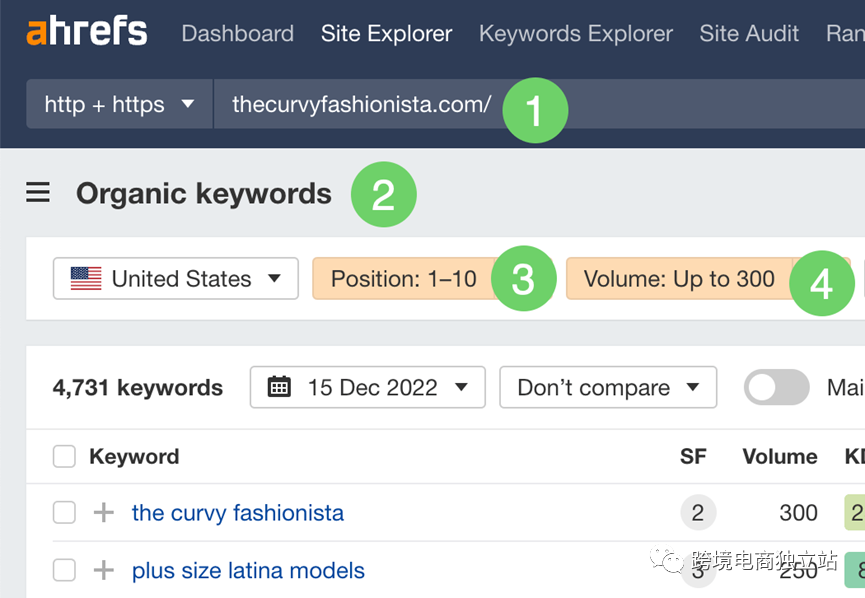Open plus size latina models keyword link
Viewport: 865px width, 598px height.
coord(248,570)
